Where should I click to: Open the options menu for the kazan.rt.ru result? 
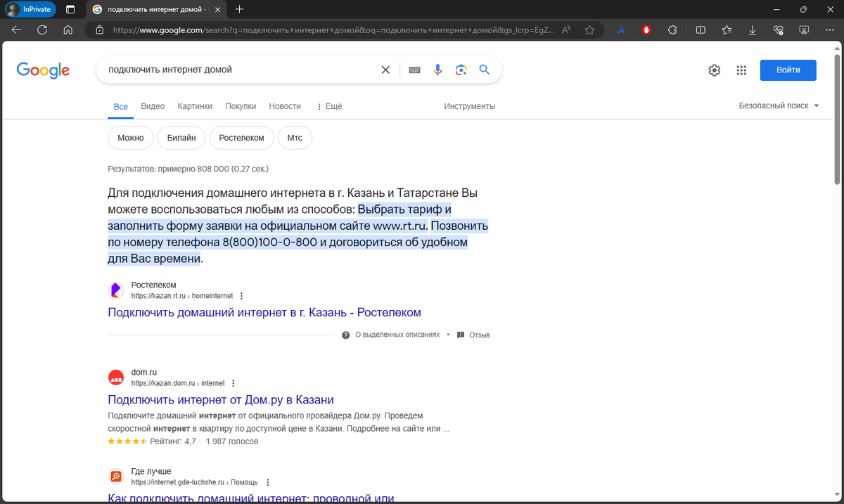click(242, 296)
